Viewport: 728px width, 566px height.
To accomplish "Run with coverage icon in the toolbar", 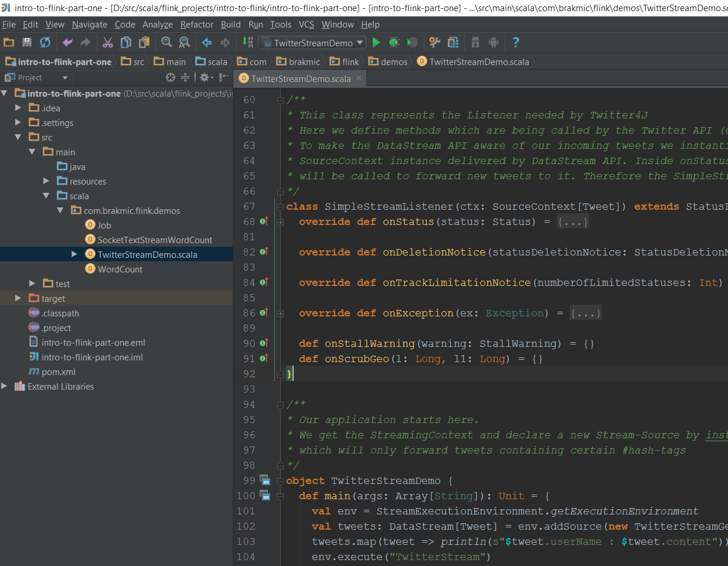I will click(413, 42).
